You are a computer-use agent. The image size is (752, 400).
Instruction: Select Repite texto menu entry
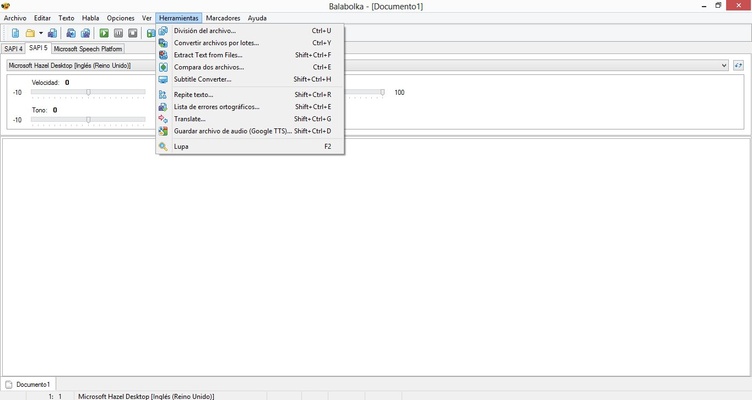pyautogui.click(x=250, y=94)
